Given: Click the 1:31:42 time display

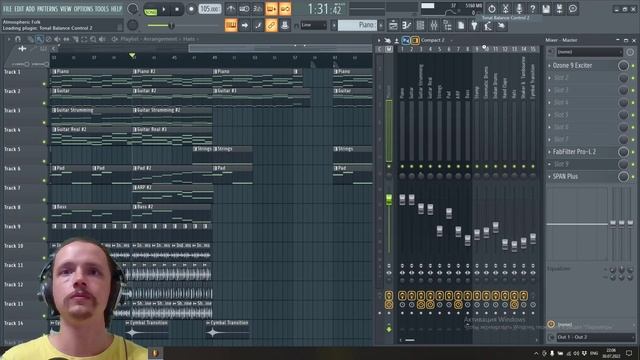Looking at the screenshot, I should (324, 9).
